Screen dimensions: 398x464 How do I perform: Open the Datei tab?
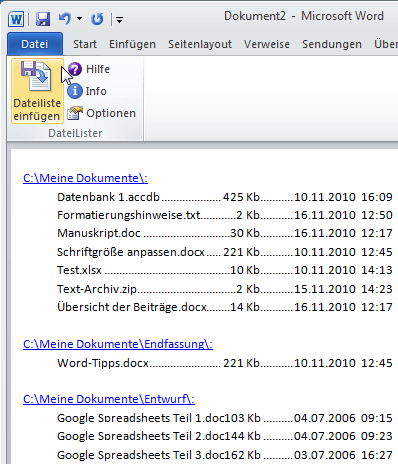click(x=35, y=44)
